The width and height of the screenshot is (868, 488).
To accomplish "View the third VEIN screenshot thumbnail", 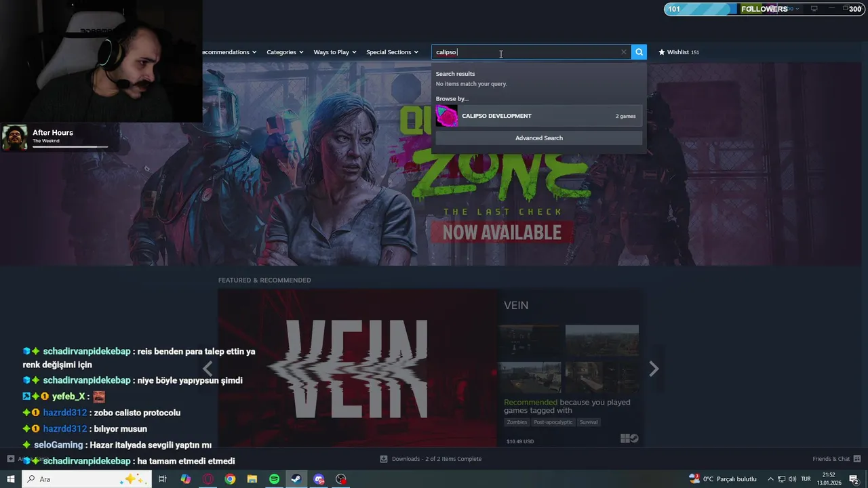I will 530,378.
